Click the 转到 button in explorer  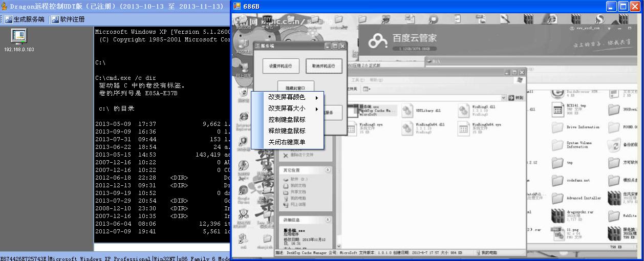click(x=517, y=97)
